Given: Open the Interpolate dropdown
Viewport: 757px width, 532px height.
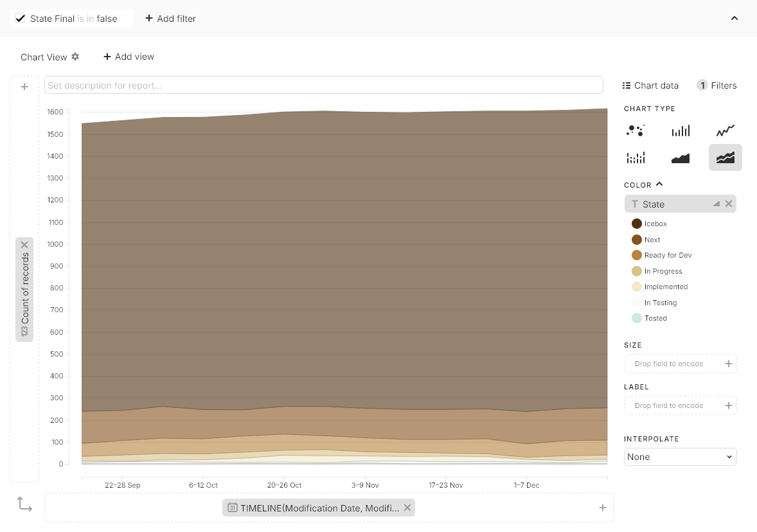Looking at the screenshot, I should 680,457.
